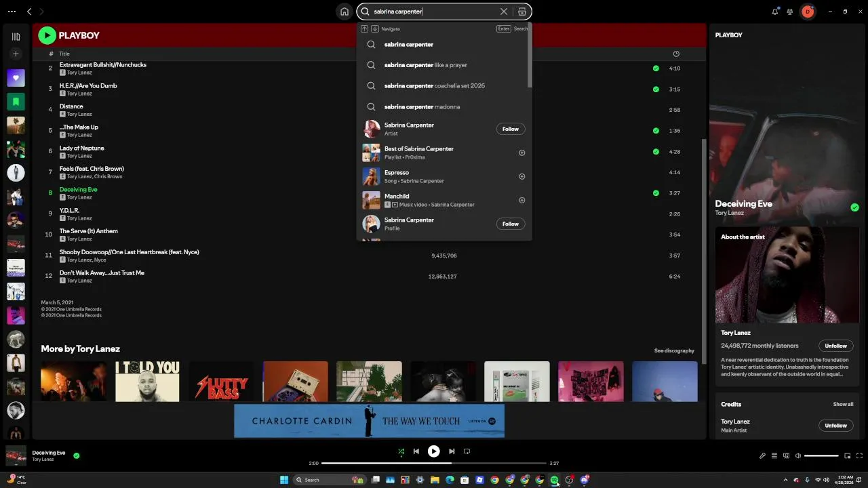Click the Charlotte Cardin ad banner

click(x=370, y=421)
